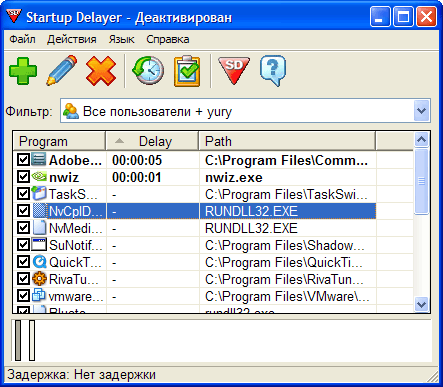Click the vmware... row icon
Viewport: 443px width, 387px height.
[39, 296]
